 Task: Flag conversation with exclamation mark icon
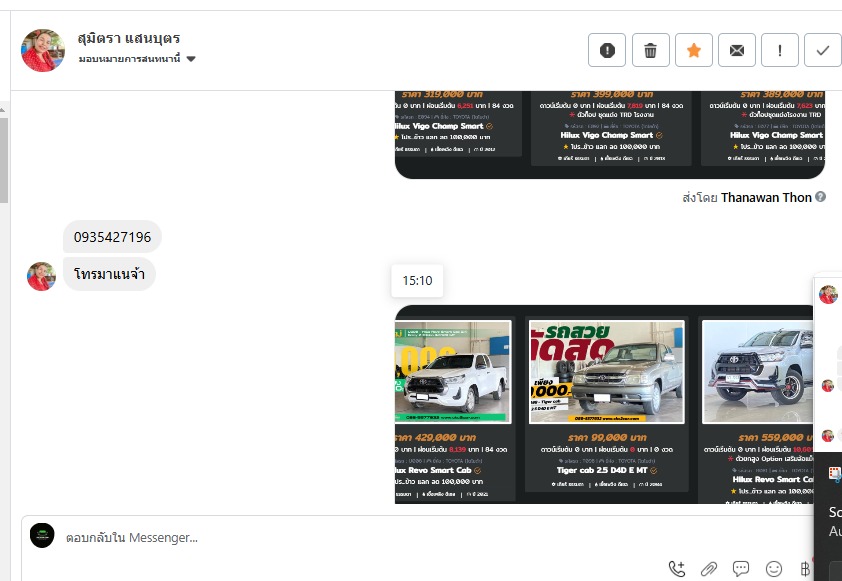(780, 50)
